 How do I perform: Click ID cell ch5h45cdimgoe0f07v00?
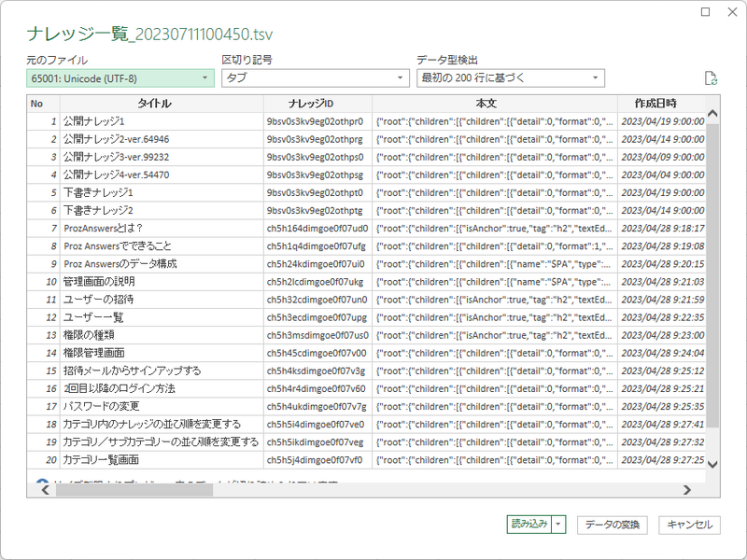click(x=317, y=354)
